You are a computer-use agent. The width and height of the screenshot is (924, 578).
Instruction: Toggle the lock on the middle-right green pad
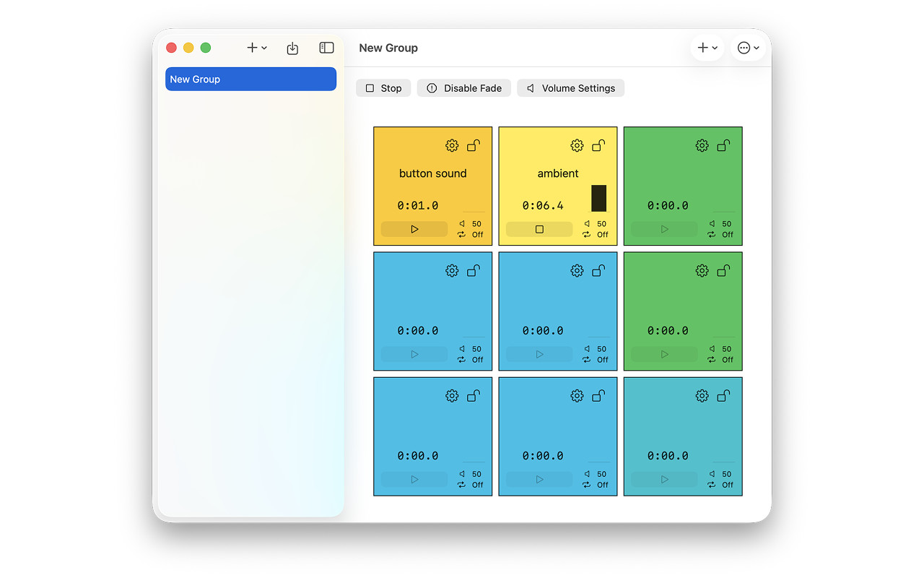(723, 270)
